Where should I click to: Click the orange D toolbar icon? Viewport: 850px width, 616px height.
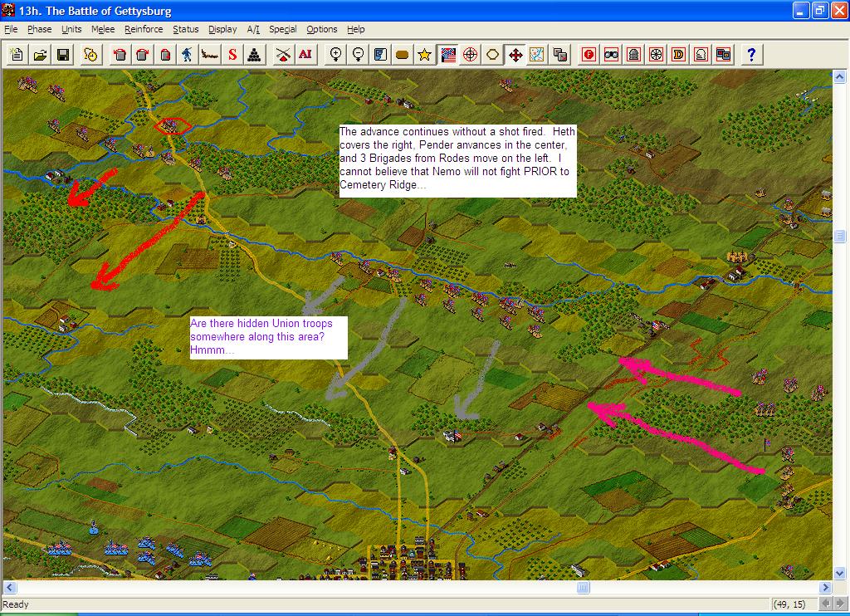pyautogui.click(x=678, y=54)
